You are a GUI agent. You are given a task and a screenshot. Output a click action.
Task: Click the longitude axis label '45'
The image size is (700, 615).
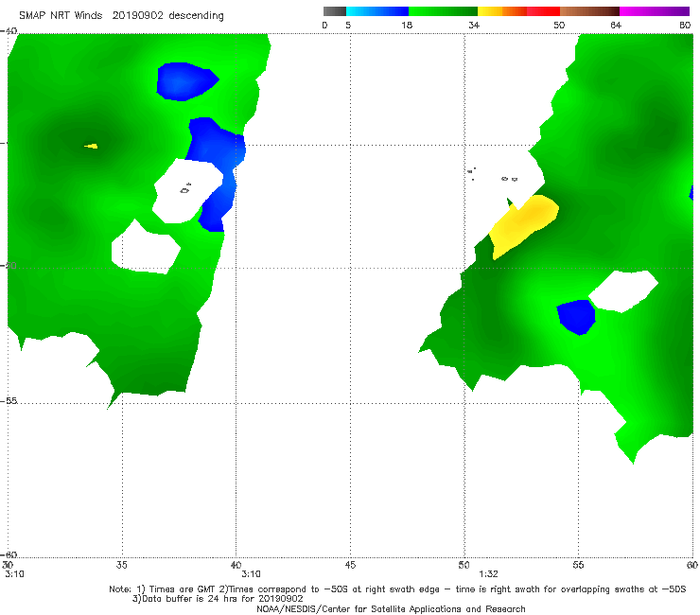[x=350, y=565]
